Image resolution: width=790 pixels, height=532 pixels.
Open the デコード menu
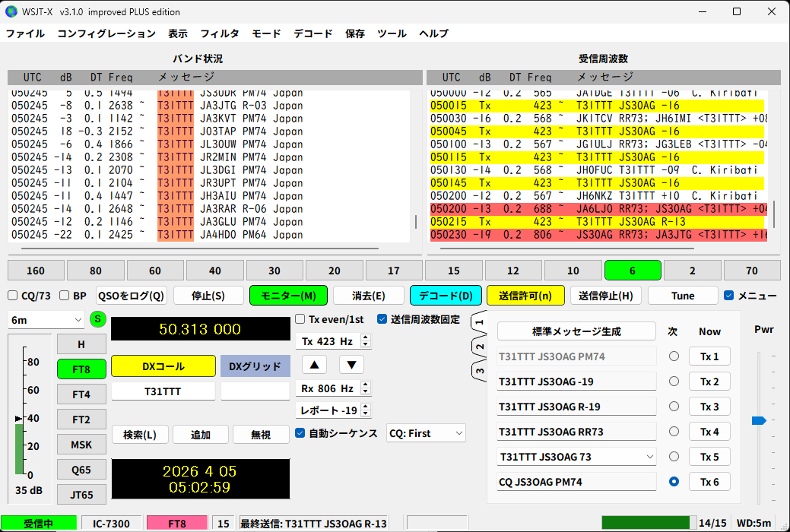tap(313, 33)
